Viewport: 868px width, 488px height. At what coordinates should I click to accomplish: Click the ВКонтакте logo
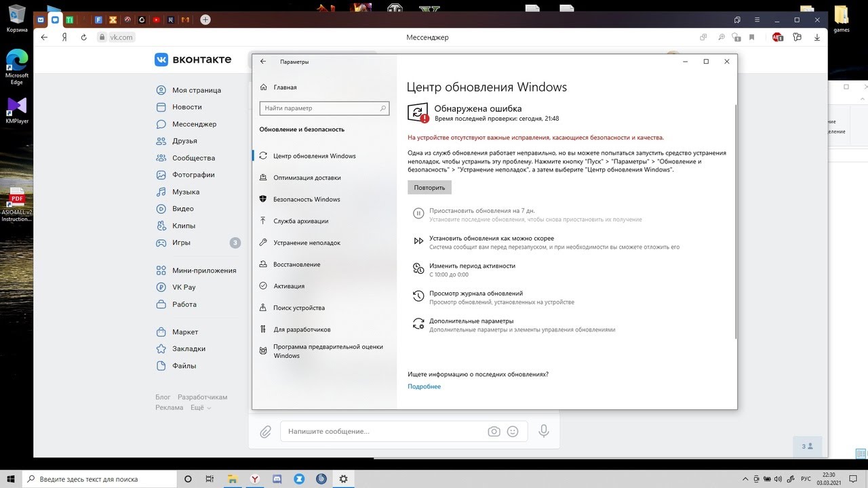click(x=193, y=60)
